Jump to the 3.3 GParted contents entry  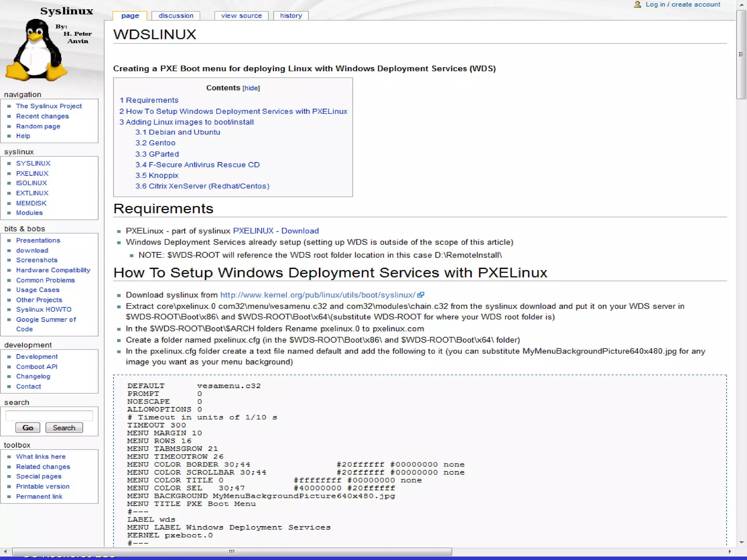pyautogui.click(x=157, y=154)
